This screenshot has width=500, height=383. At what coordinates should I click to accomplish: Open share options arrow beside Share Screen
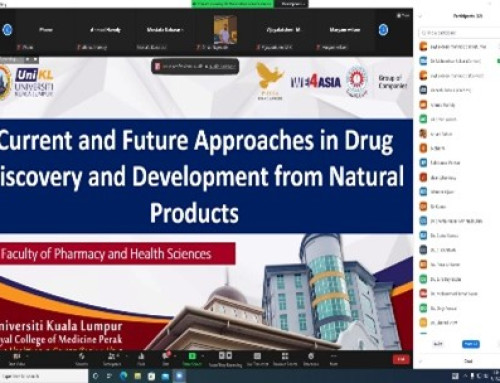(203, 356)
